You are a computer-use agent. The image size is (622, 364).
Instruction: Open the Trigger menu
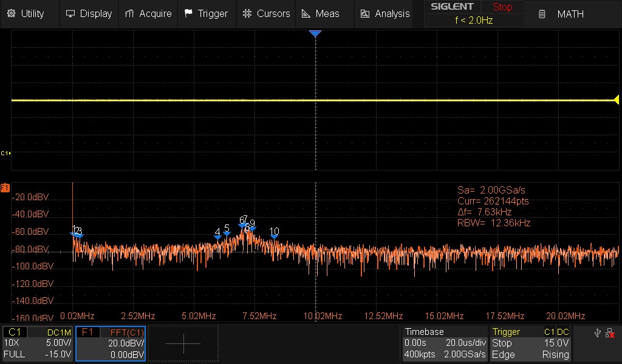click(x=207, y=13)
